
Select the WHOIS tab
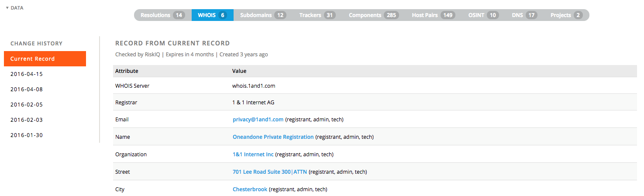[x=212, y=15]
